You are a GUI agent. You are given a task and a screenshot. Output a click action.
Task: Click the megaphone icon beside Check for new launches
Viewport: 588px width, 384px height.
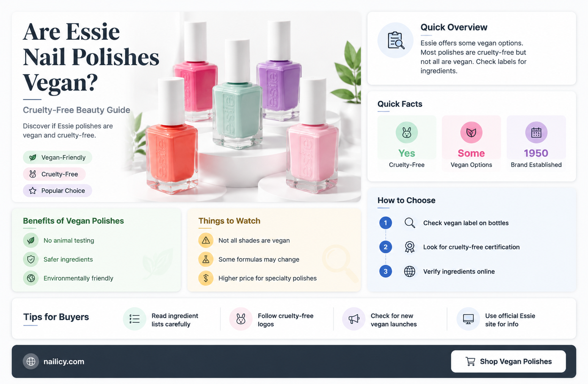354,319
